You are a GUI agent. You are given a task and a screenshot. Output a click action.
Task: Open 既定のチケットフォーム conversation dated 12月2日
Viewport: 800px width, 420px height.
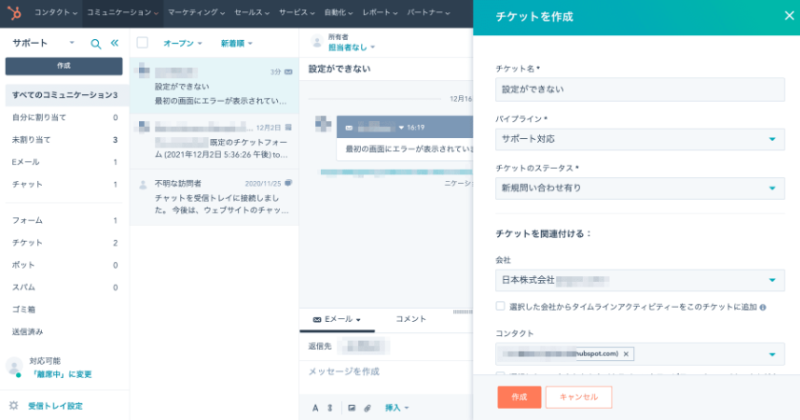[214, 141]
